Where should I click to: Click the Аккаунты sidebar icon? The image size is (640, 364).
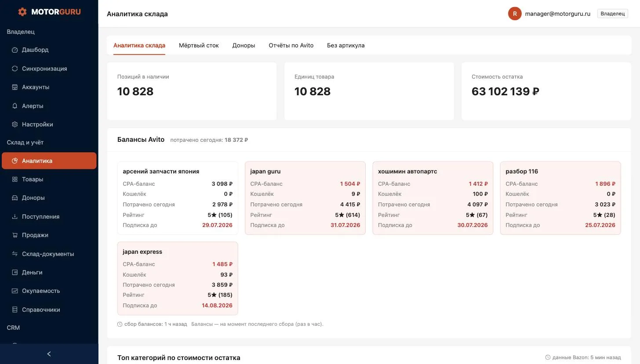coord(15,87)
